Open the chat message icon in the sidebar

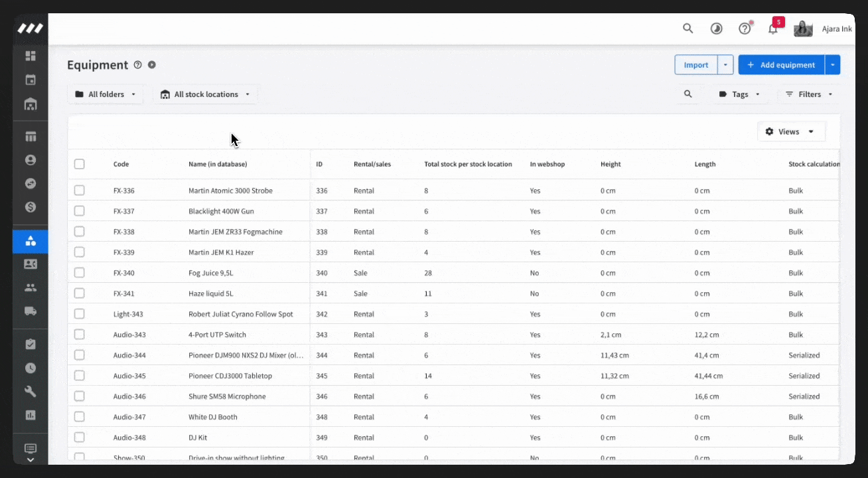(x=31, y=449)
